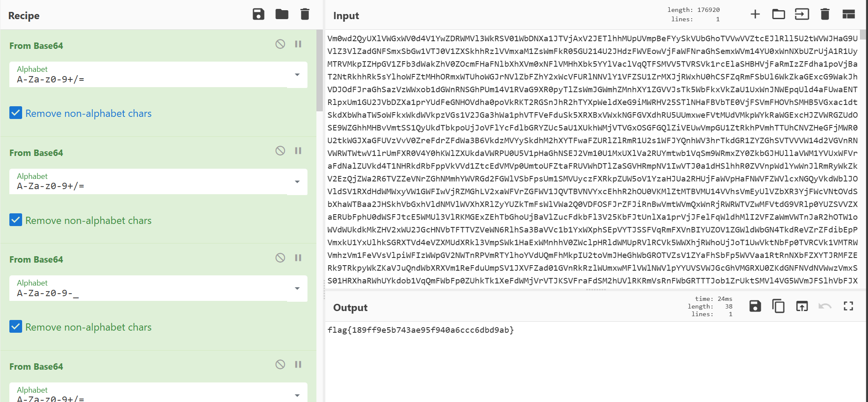
Task: Save the current recipe
Action: [258, 14]
